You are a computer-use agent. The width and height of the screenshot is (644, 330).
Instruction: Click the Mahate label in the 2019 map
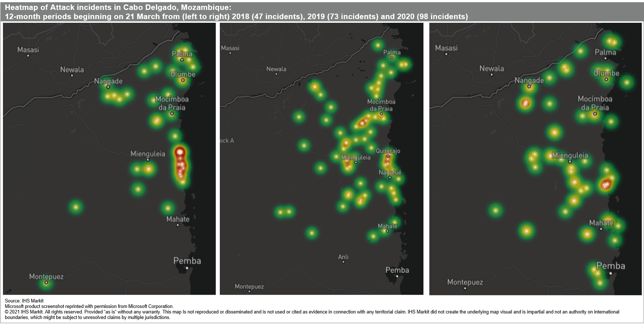(387, 226)
